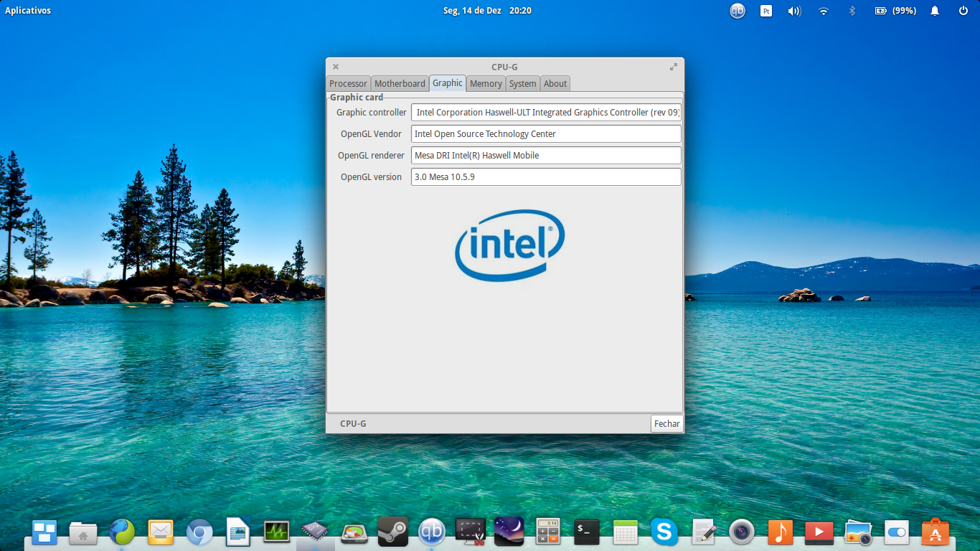Open the About tab
Viewport: 980px width, 551px height.
[x=555, y=84]
